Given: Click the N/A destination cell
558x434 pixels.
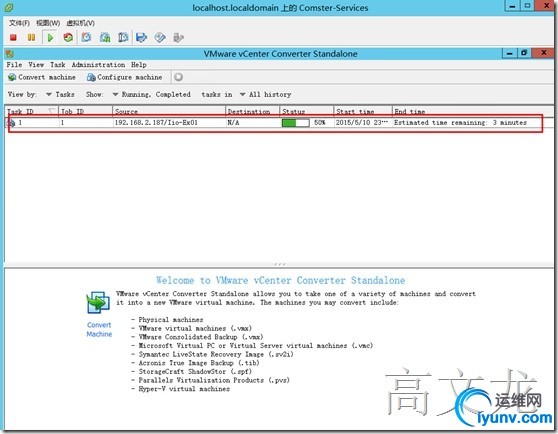Looking at the screenshot, I should tap(233, 123).
